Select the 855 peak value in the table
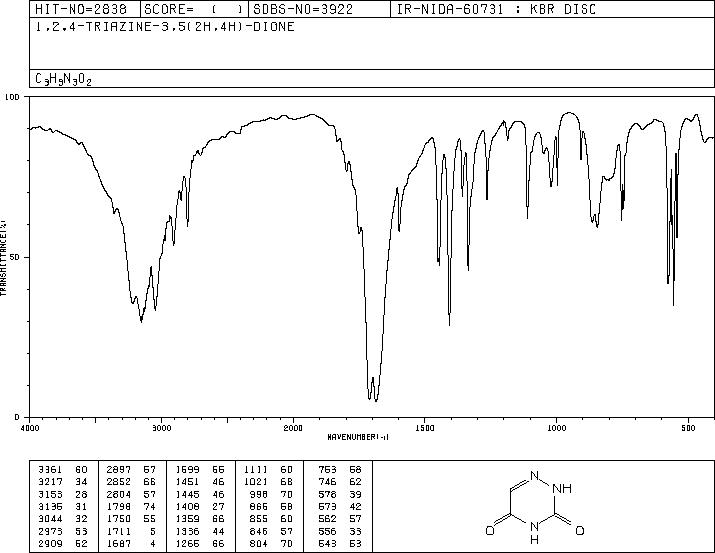Screen dimensions: 715x553 coord(259,519)
